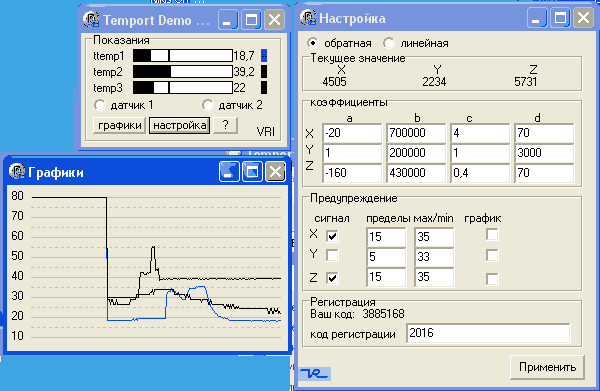This screenshot has width=600, height=391.
Task: Click the Графики window title icon
Action: click(x=16, y=171)
